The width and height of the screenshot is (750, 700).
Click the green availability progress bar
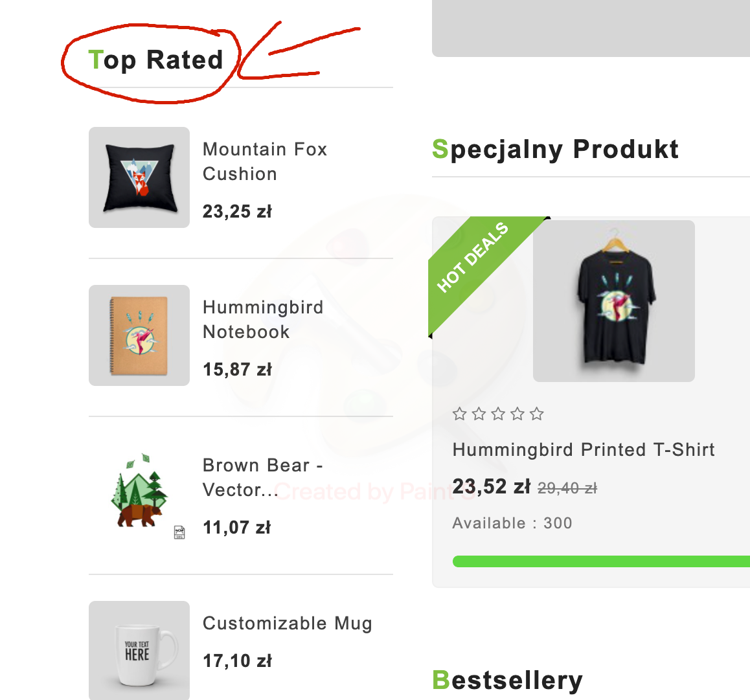[x=601, y=561]
